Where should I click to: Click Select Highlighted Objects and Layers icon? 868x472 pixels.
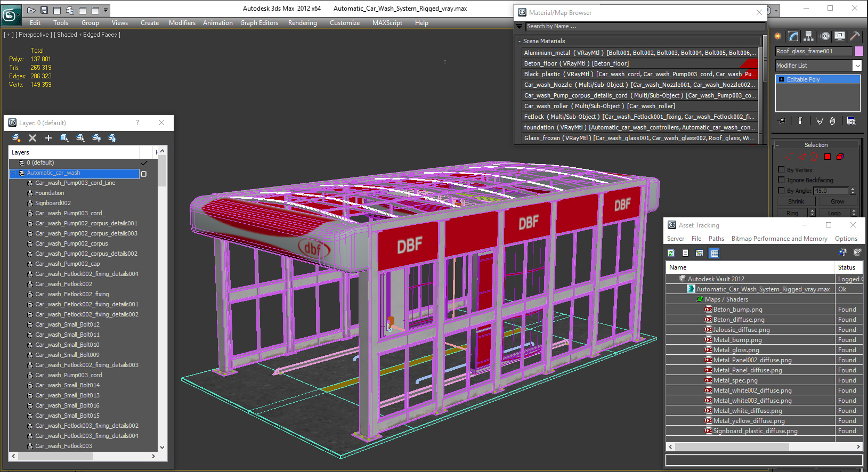tap(64, 138)
